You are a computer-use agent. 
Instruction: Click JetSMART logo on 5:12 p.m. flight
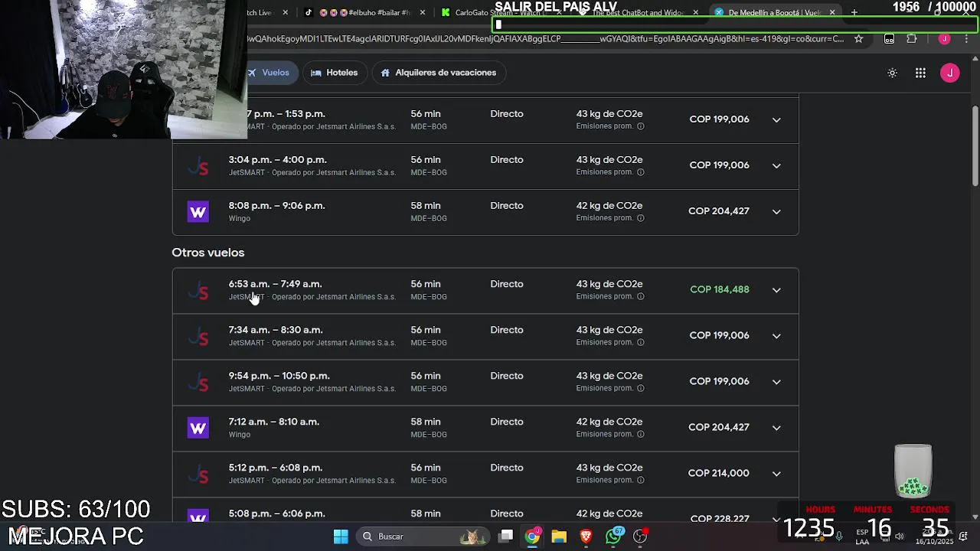tap(198, 474)
